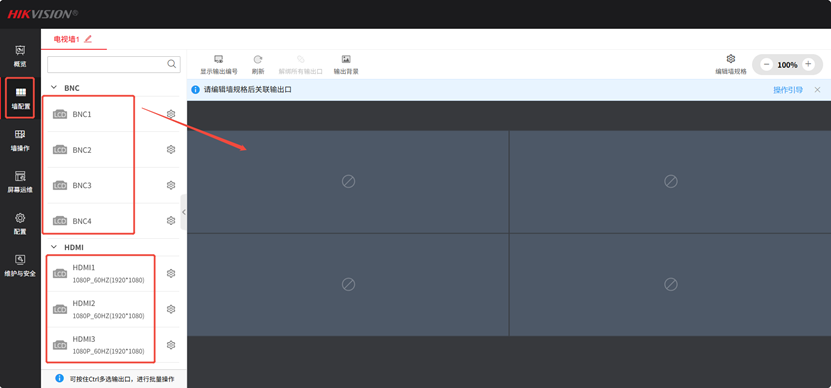831x388 pixels.
Task: Zoom out with the minus button
Action: point(766,64)
